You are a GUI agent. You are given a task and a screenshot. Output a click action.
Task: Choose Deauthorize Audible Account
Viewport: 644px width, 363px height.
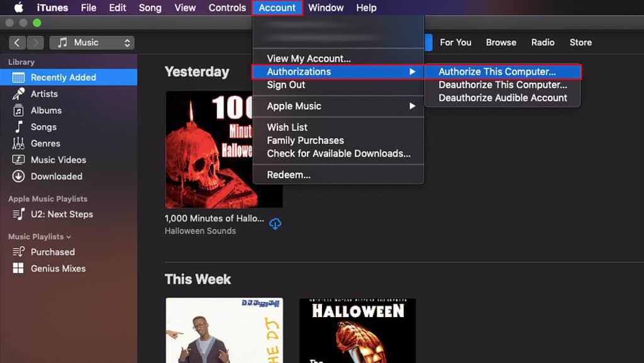pos(502,98)
